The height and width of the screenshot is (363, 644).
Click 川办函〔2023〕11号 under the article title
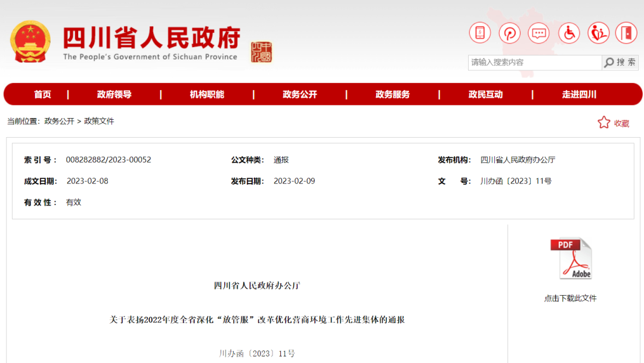pos(257,353)
